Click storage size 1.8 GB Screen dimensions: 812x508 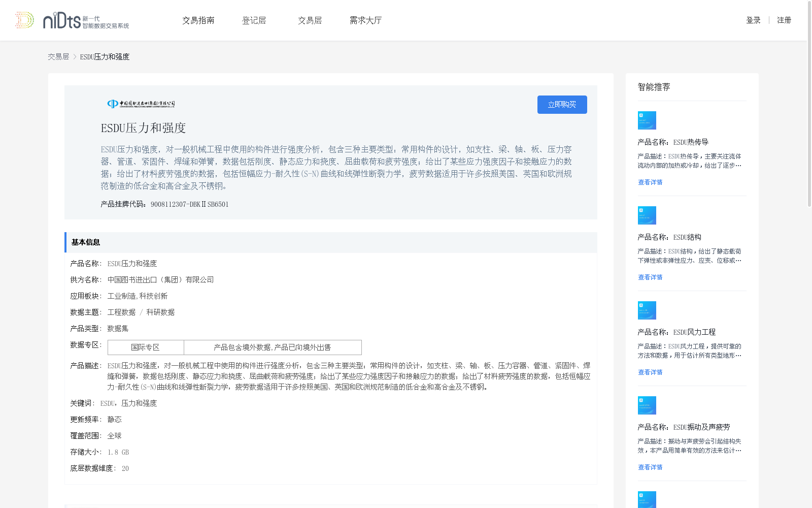118,452
